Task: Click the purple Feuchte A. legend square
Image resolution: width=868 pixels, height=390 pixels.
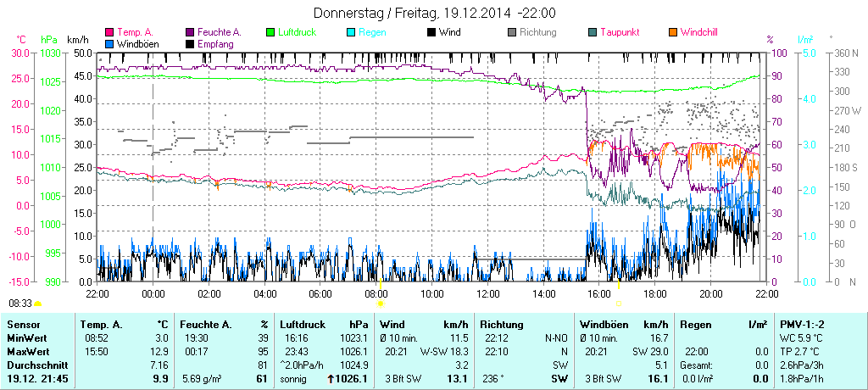Action: coord(189,32)
